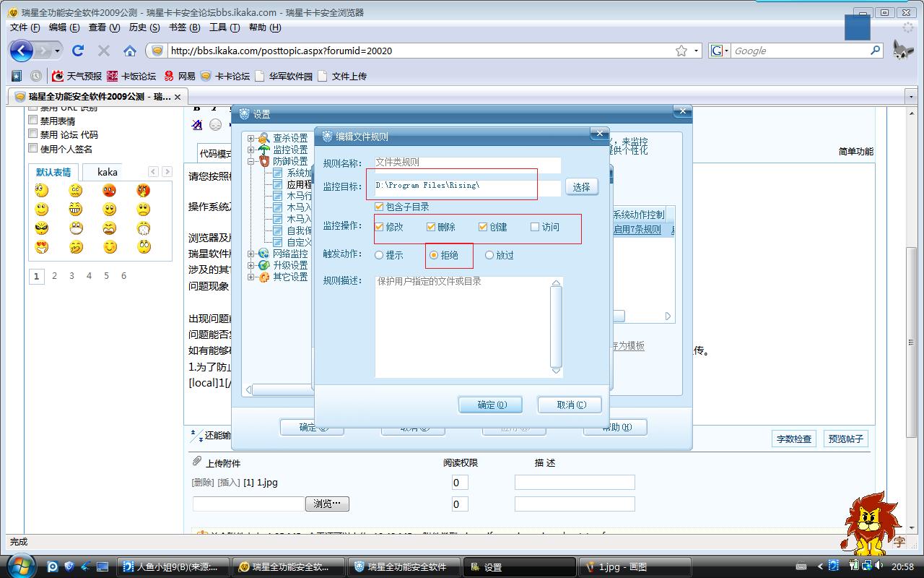Uncheck the 修改 monitoring operation
The image size is (924, 578).
[x=380, y=227]
